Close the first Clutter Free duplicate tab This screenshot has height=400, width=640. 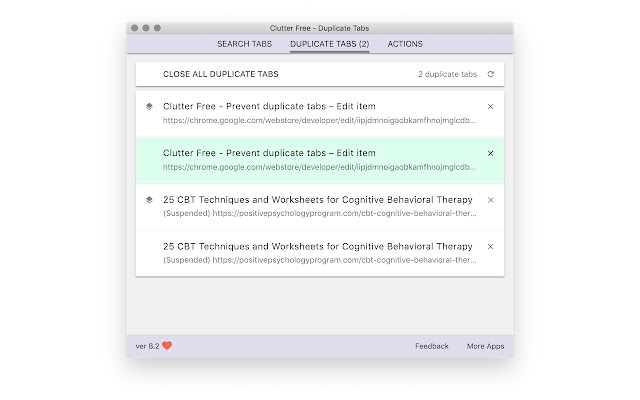pos(490,106)
